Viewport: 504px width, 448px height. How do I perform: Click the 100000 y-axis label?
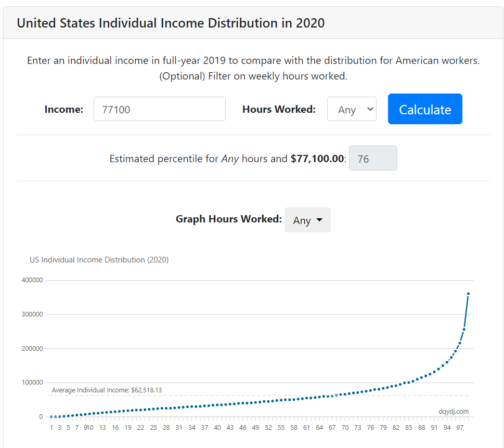(x=33, y=383)
